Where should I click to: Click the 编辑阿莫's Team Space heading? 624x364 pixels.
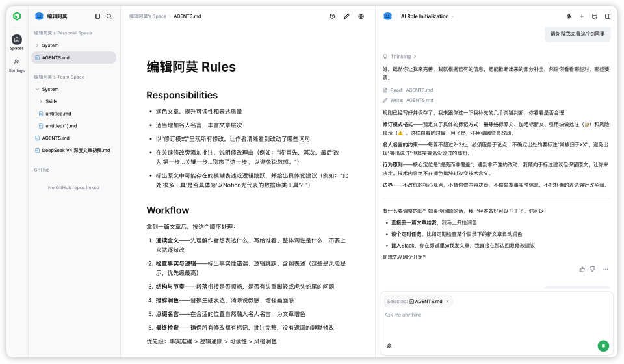click(x=59, y=77)
